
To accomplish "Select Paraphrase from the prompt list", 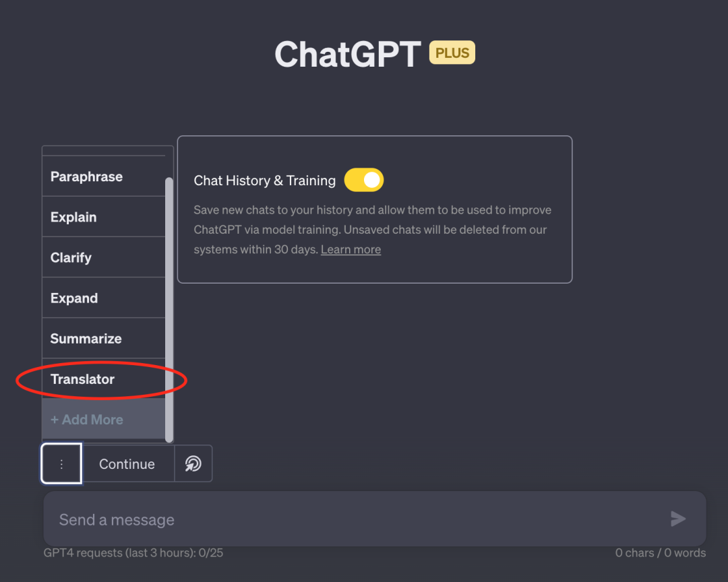I will pos(86,176).
